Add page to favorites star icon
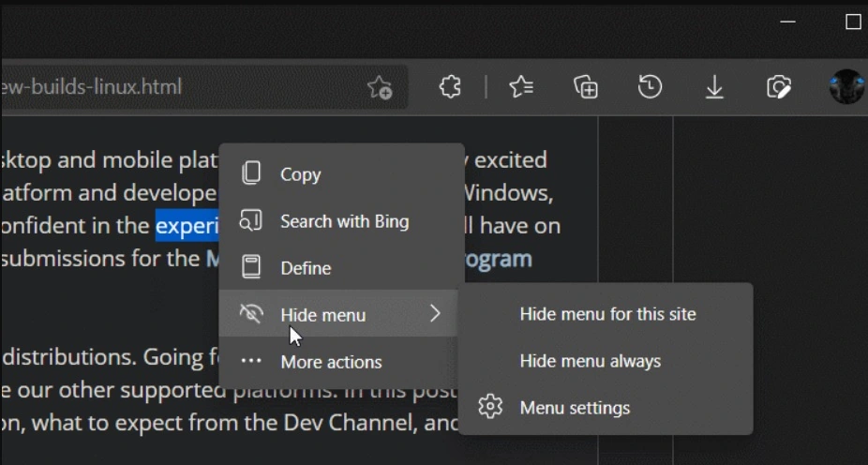Viewport: 868px width, 465px height. pos(380,87)
